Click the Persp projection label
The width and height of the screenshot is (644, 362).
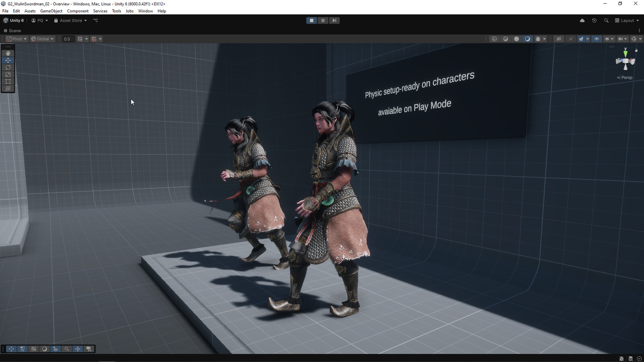(x=625, y=78)
